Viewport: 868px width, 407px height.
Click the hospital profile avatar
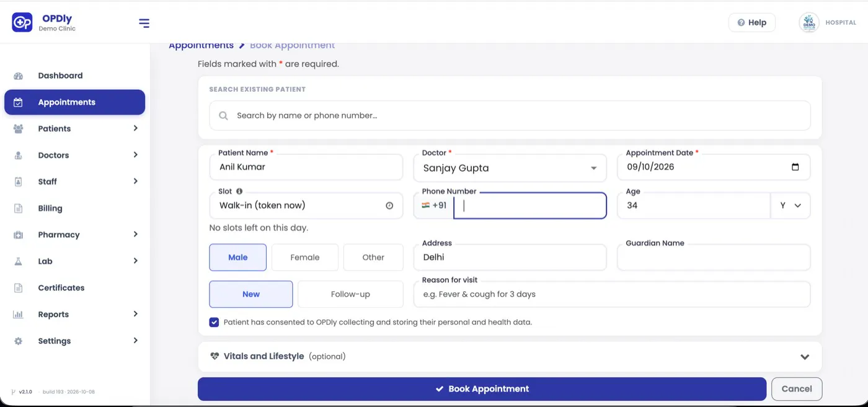(808, 22)
